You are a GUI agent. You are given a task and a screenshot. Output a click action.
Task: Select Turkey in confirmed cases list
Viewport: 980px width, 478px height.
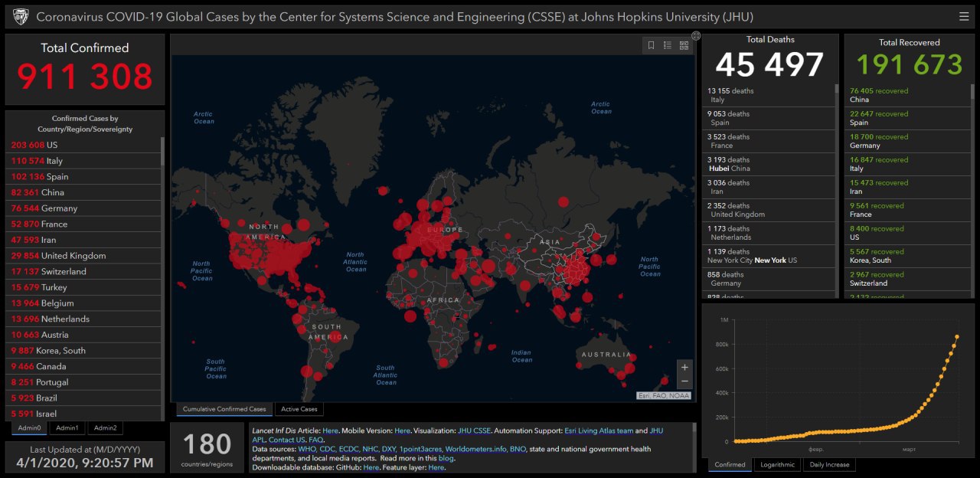coord(84,287)
